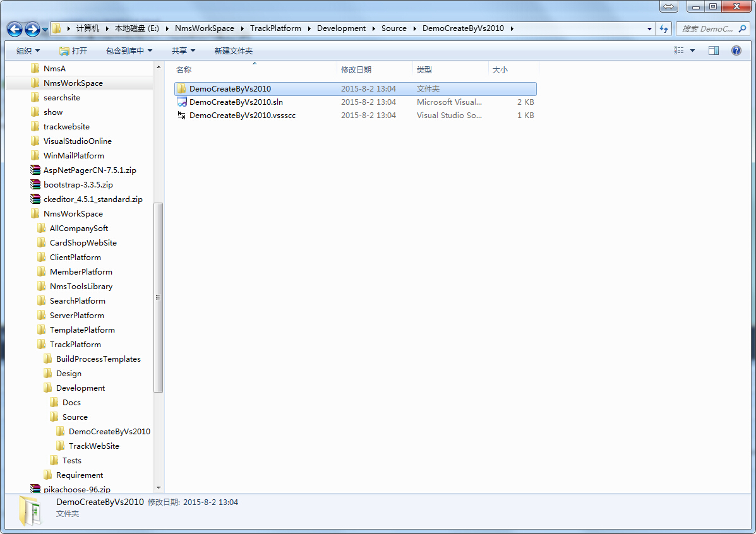Image resolution: width=756 pixels, height=534 pixels.
Task: Select Docs folder icon in tree
Action: (54, 402)
